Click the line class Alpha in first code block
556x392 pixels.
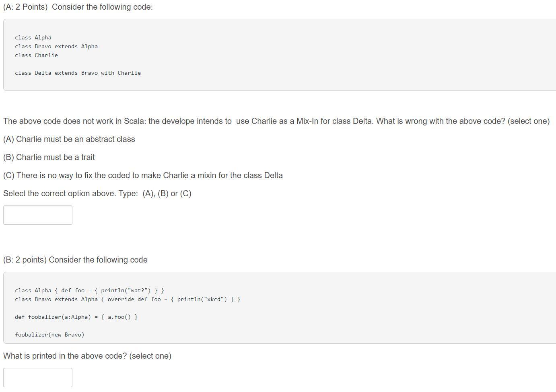tap(33, 37)
